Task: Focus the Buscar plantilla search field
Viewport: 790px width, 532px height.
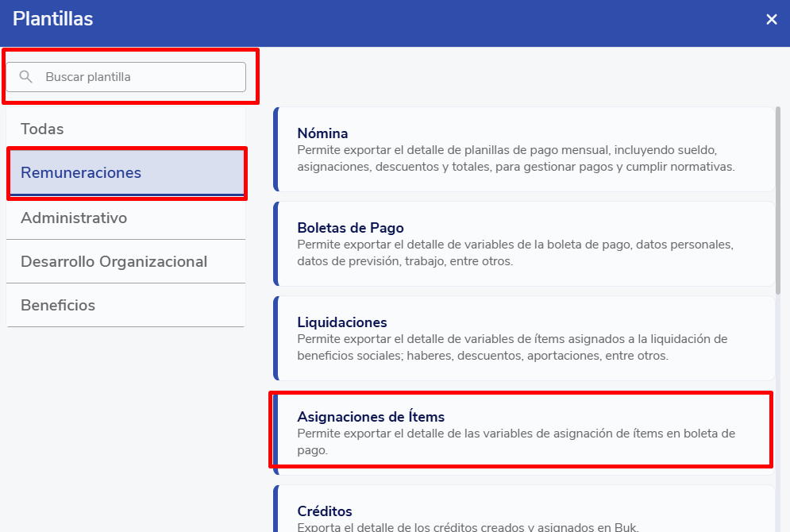Action: (135, 77)
